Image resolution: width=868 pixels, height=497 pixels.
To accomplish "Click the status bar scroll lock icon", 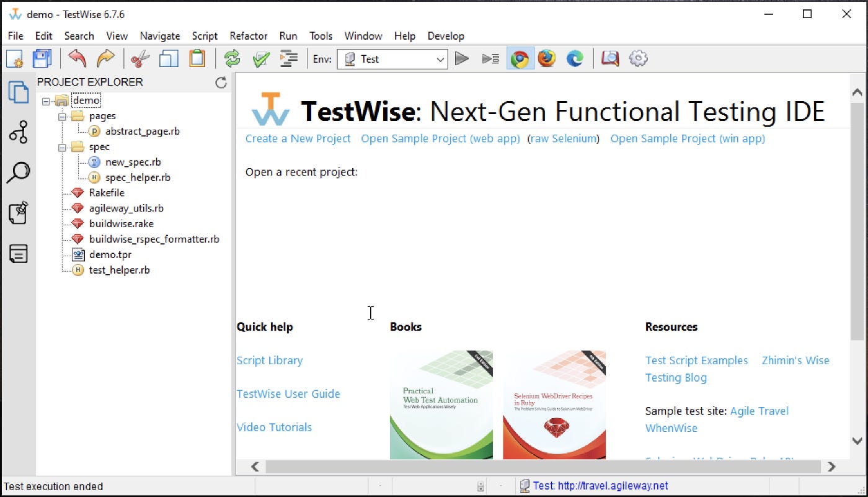I will pyautogui.click(x=480, y=486).
